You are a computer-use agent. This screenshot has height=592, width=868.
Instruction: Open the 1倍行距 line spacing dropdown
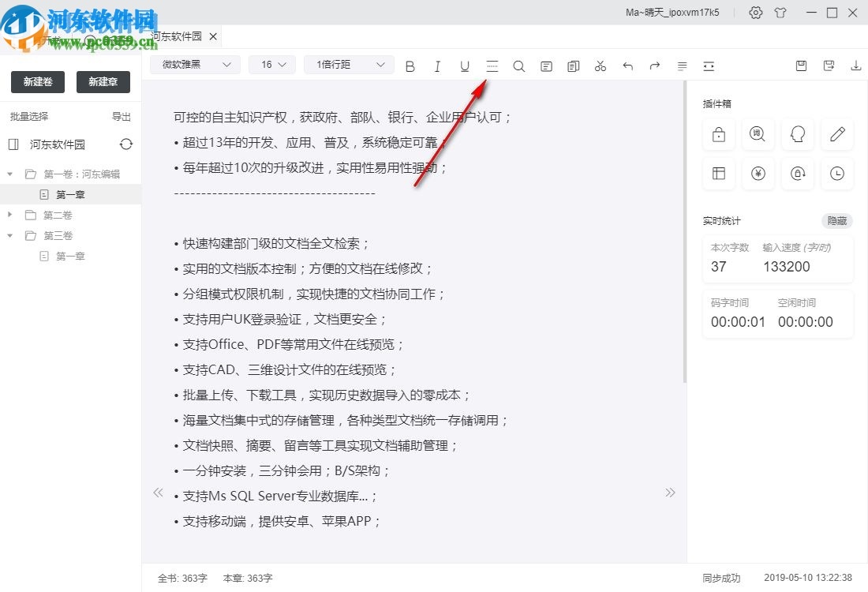coord(348,64)
